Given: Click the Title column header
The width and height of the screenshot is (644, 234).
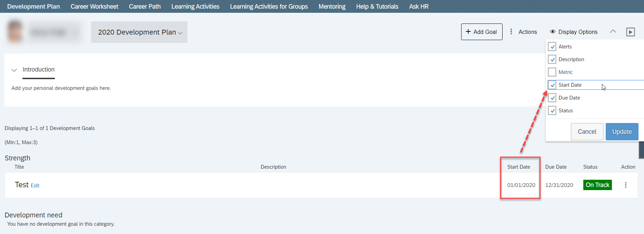Looking at the screenshot, I should click(x=19, y=167).
